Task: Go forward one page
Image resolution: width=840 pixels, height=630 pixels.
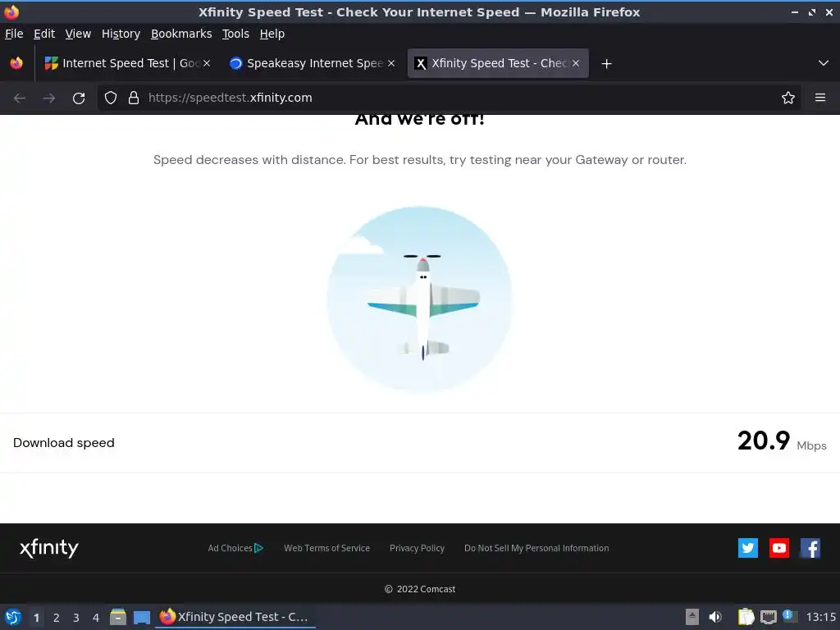Action: (x=49, y=98)
